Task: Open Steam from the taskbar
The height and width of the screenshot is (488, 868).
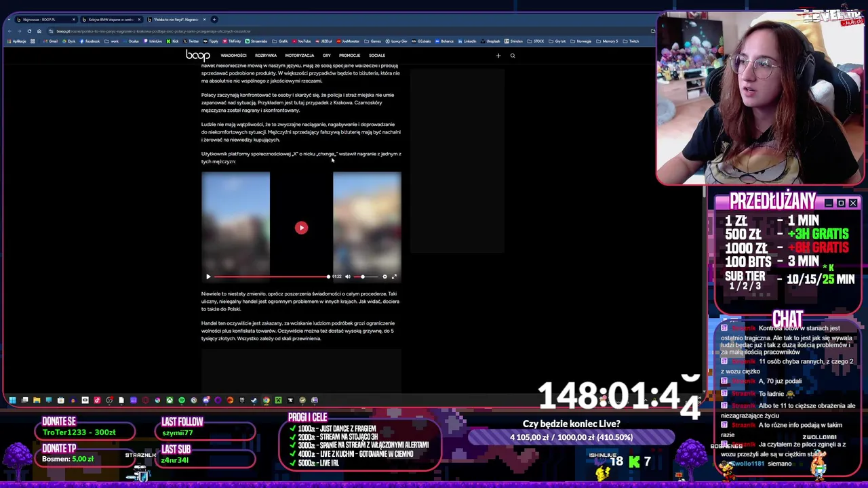Action: tap(254, 401)
